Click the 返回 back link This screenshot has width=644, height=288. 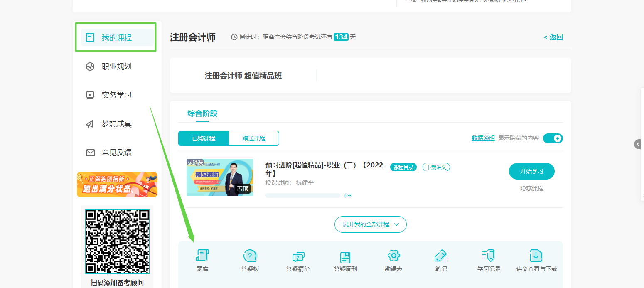click(553, 37)
